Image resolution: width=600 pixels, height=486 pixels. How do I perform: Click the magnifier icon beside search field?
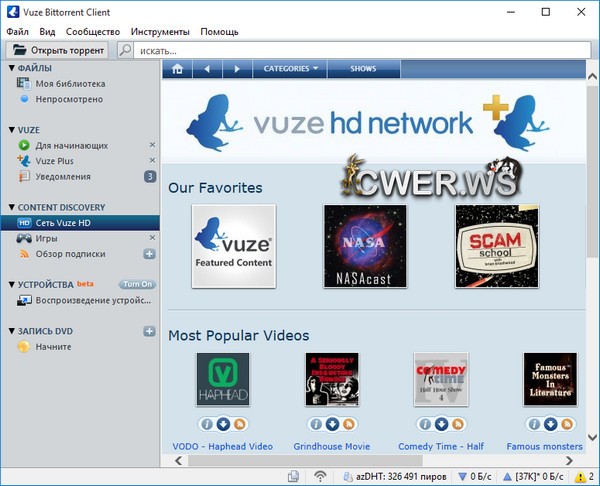[126, 49]
